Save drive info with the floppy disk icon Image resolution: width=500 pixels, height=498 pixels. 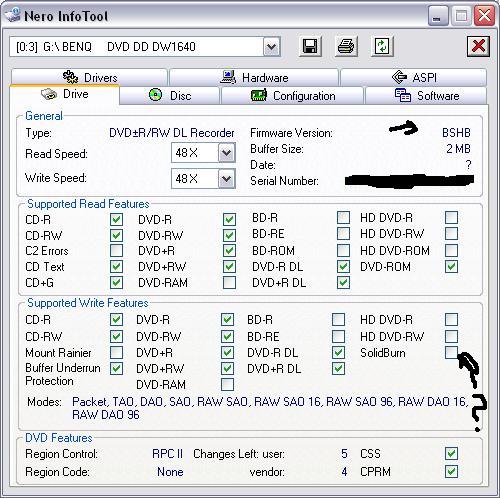(x=310, y=46)
